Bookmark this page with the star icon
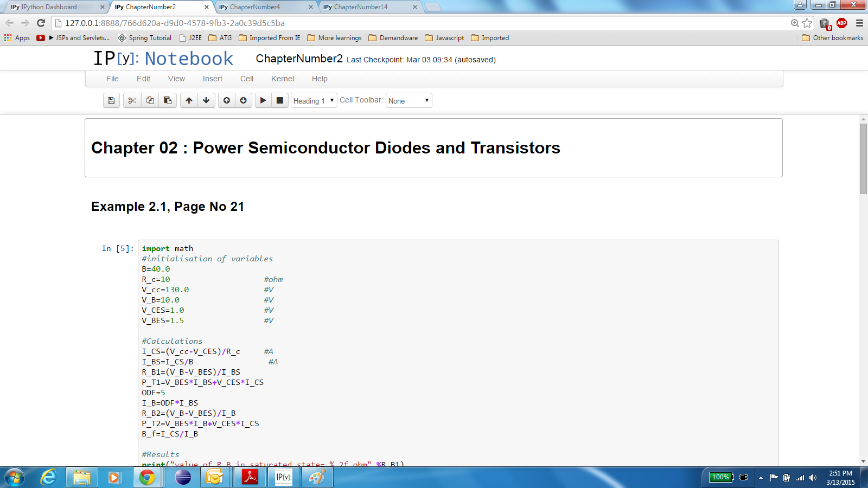 807,23
